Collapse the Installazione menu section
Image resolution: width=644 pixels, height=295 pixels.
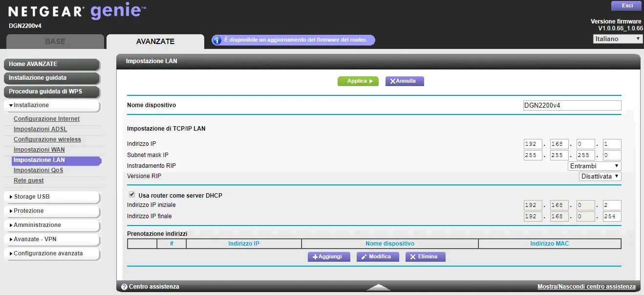52,105
